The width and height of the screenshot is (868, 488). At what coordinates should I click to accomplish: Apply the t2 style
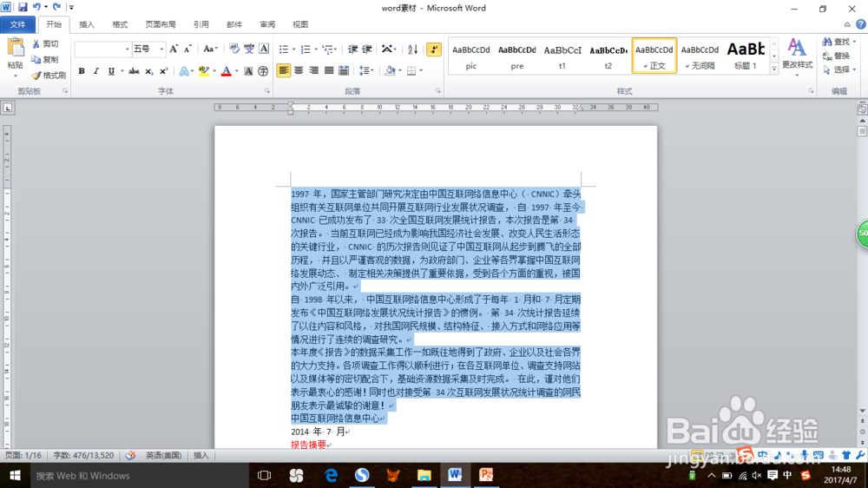click(x=608, y=56)
